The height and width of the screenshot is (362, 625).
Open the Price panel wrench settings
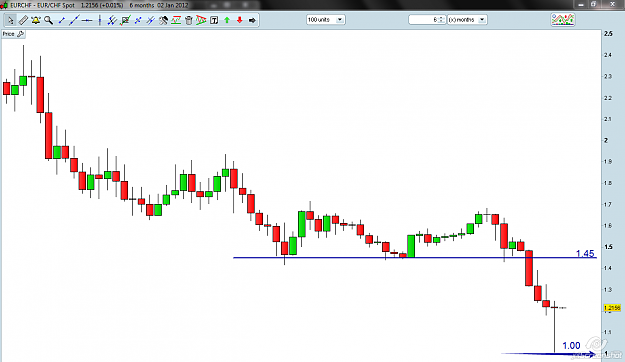click(20, 34)
